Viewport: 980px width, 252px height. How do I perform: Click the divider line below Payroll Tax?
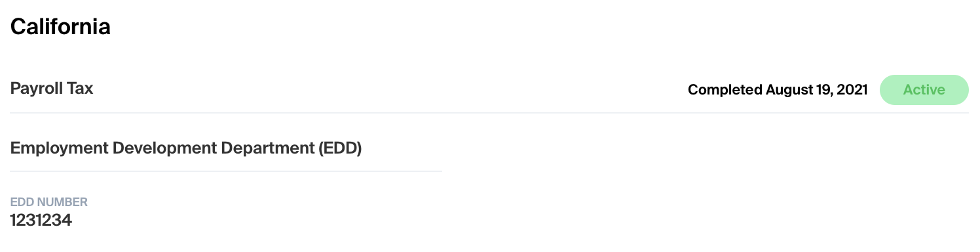(x=489, y=113)
